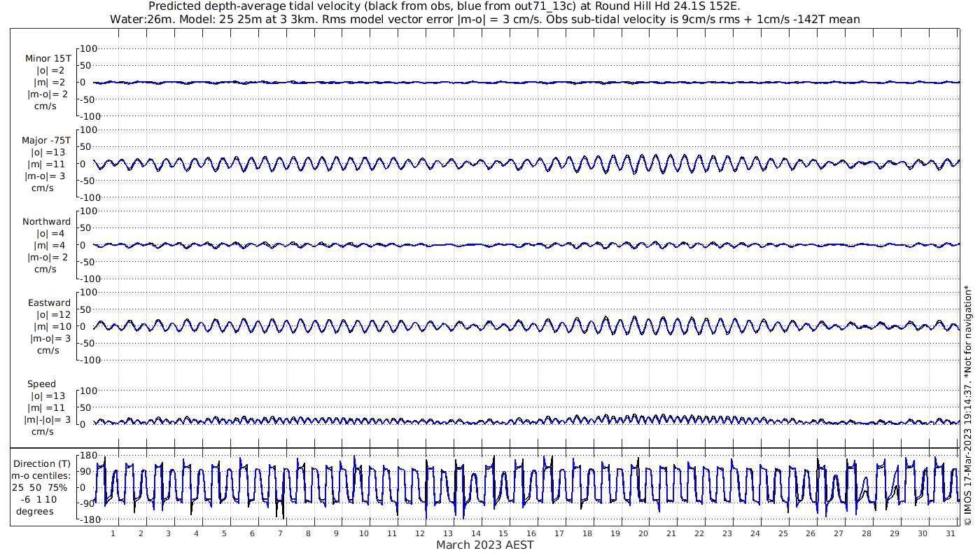Click day '13' on the date axis

(x=447, y=533)
